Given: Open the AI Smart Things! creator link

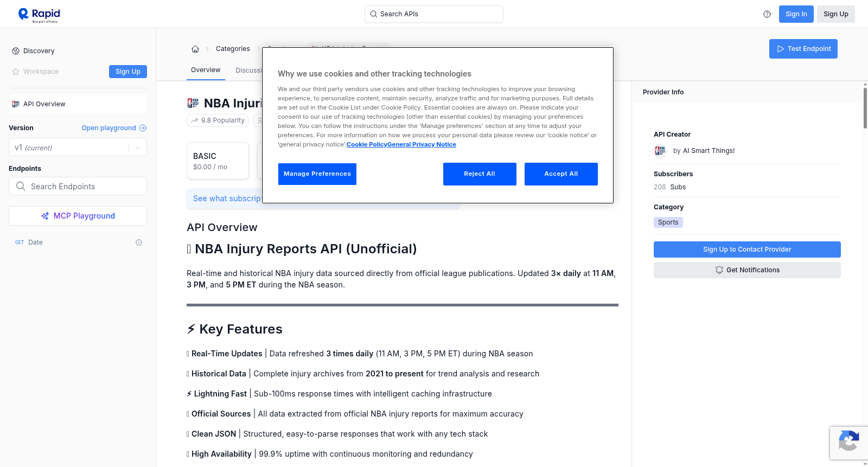Looking at the screenshot, I should coord(709,151).
